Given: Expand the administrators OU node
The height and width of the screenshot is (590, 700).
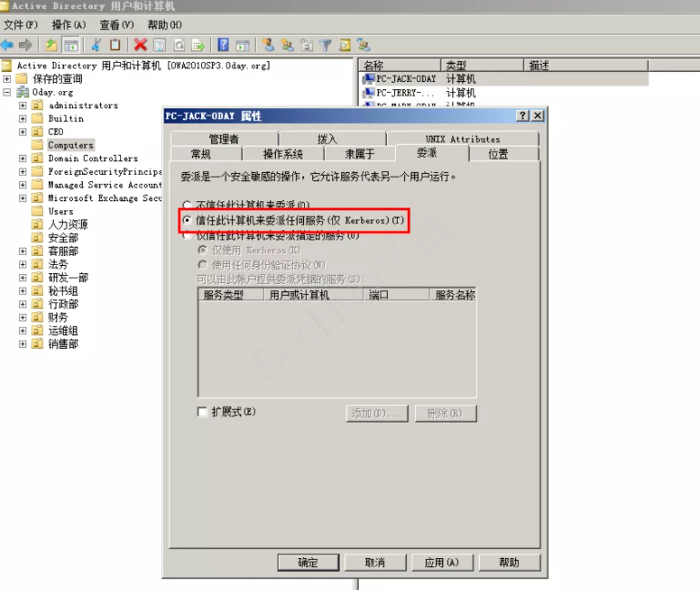Looking at the screenshot, I should (23, 106).
